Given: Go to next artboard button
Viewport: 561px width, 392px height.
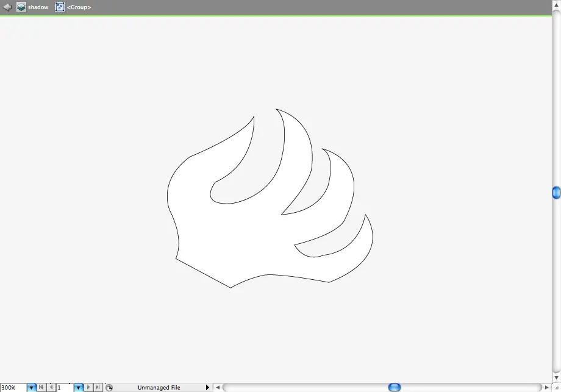Looking at the screenshot, I should 88,387.
